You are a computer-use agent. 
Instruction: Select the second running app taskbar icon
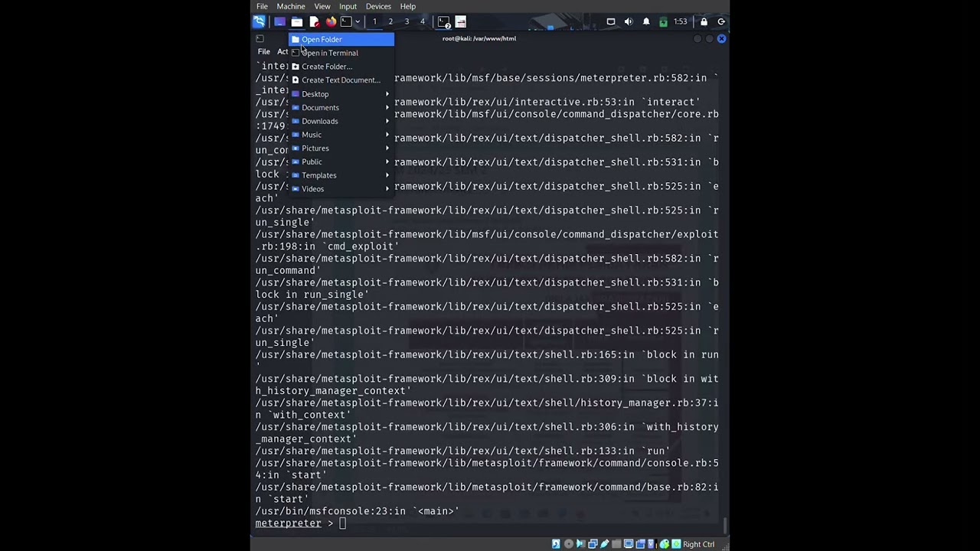[461, 21]
